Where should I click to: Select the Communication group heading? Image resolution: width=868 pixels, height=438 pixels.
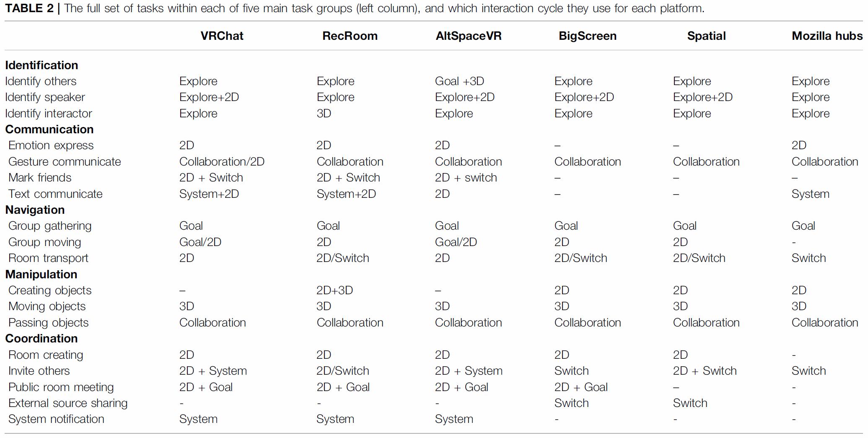tap(49, 129)
